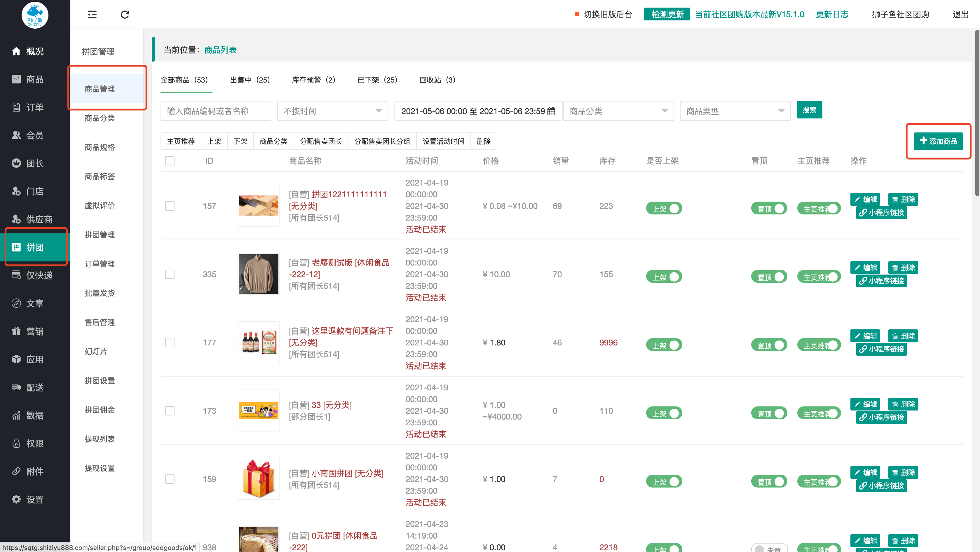The image size is (980, 552).
Task: Open 数据 section in sidebar
Action: 35,415
